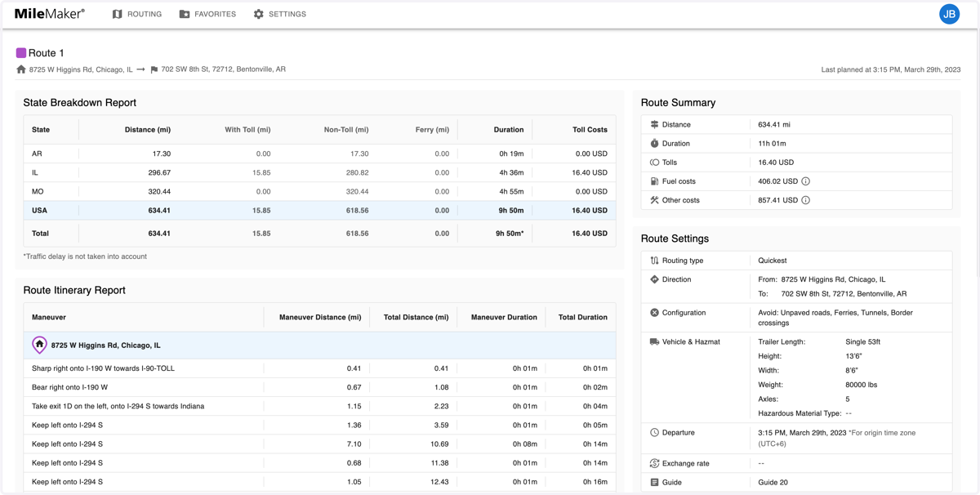This screenshot has height=495, width=980.
Task: Click the Departure clock icon
Action: tap(654, 432)
